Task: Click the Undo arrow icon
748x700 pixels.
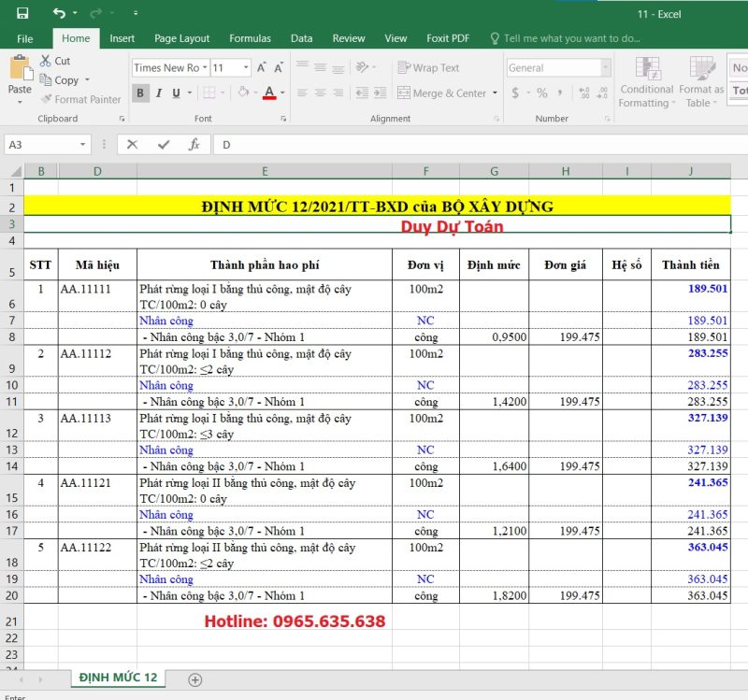Action: click(x=60, y=13)
